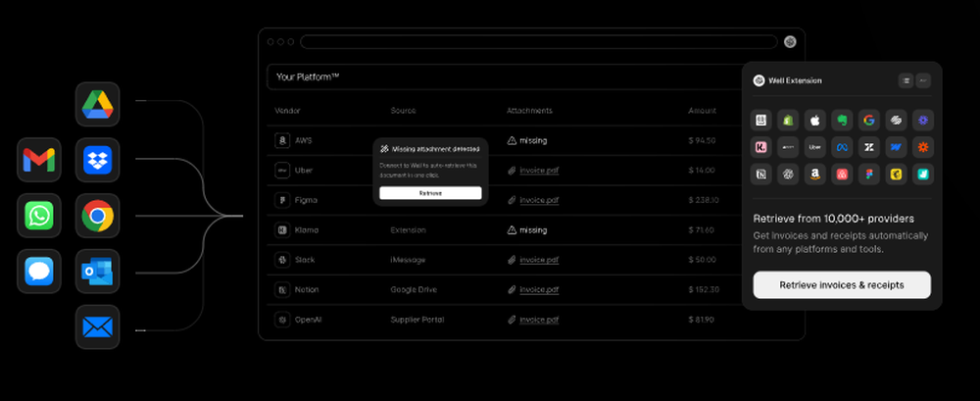
Task: Select the Uber provider icon in the extension
Action: point(815,147)
